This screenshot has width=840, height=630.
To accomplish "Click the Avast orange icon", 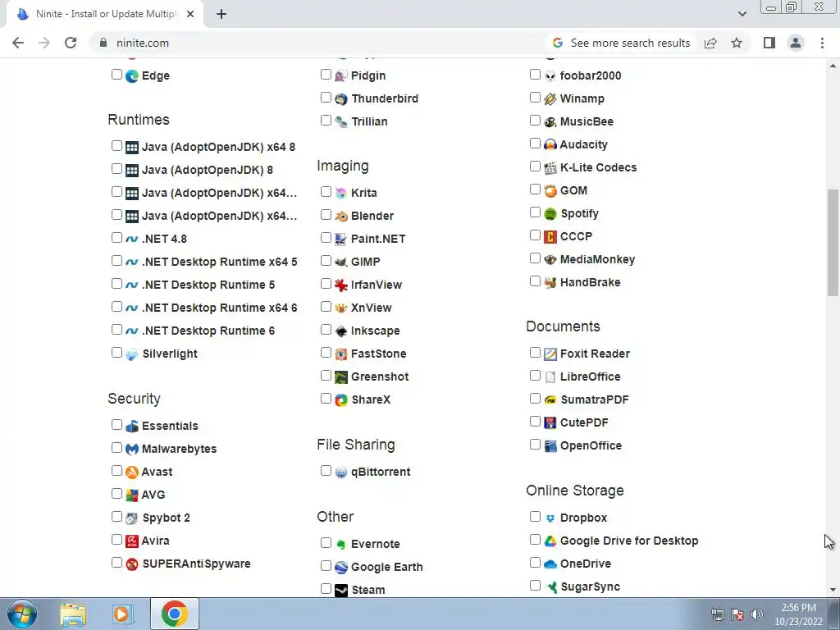I will coord(132,472).
